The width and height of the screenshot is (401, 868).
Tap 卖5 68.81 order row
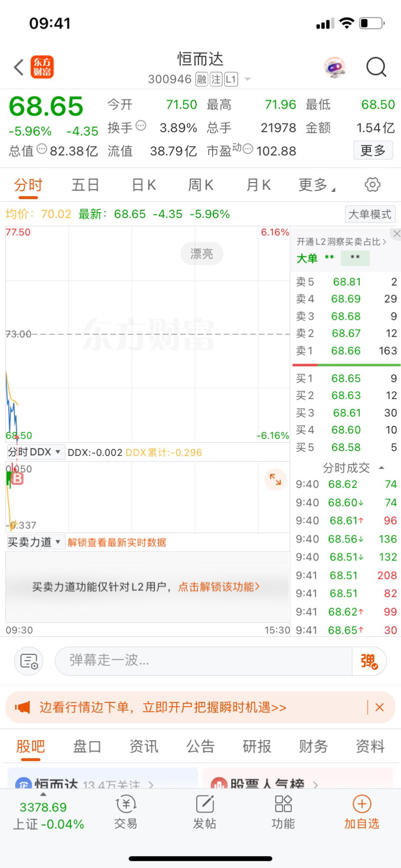point(346,282)
